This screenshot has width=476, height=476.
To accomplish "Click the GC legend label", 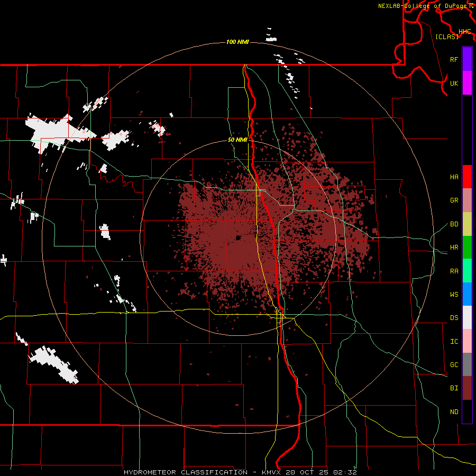I will (454, 365).
